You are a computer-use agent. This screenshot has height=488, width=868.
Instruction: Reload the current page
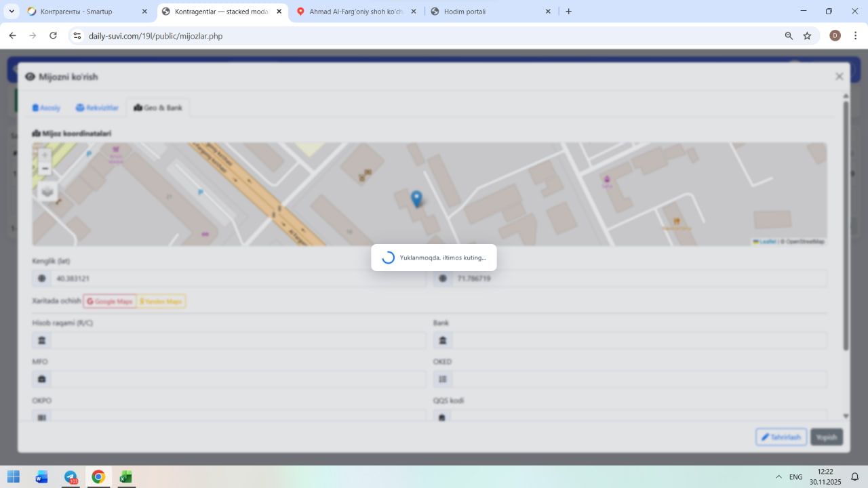[x=53, y=36]
